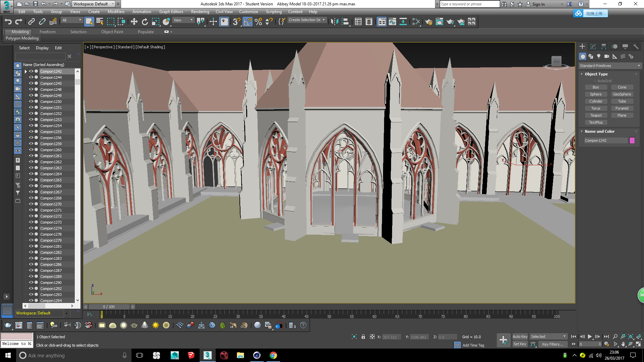Screen dimensions: 644x362
Task: Click the Redo arrow in main toolbar
Action: click(x=19, y=22)
